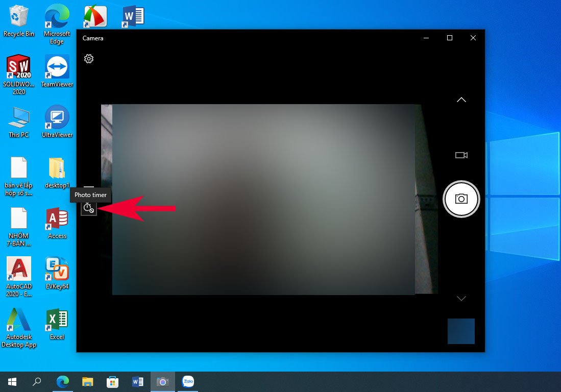The height and width of the screenshot is (392, 561).
Task: Click the Windows Start button
Action: (12, 381)
